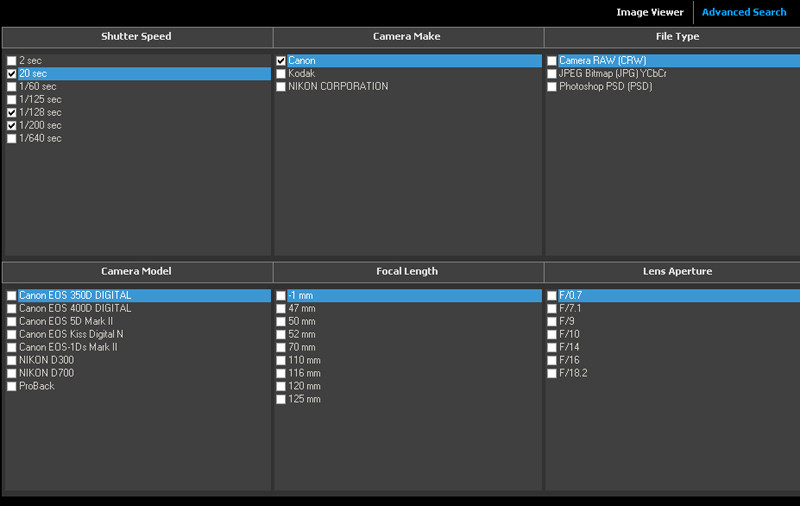Uncheck the 20 sec shutter speed checkbox
This screenshot has width=800, height=506.
point(12,74)
